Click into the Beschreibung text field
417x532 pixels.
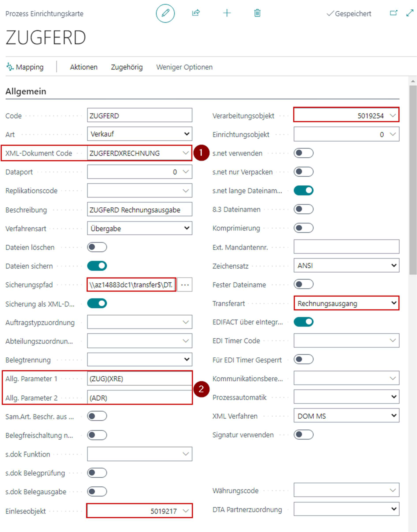click(x=140, y=210)
